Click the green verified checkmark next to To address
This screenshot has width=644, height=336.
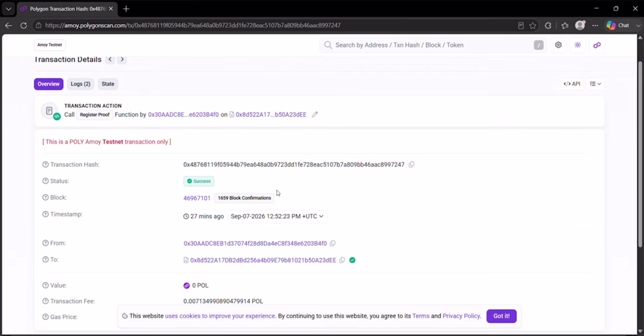(352, 260)
